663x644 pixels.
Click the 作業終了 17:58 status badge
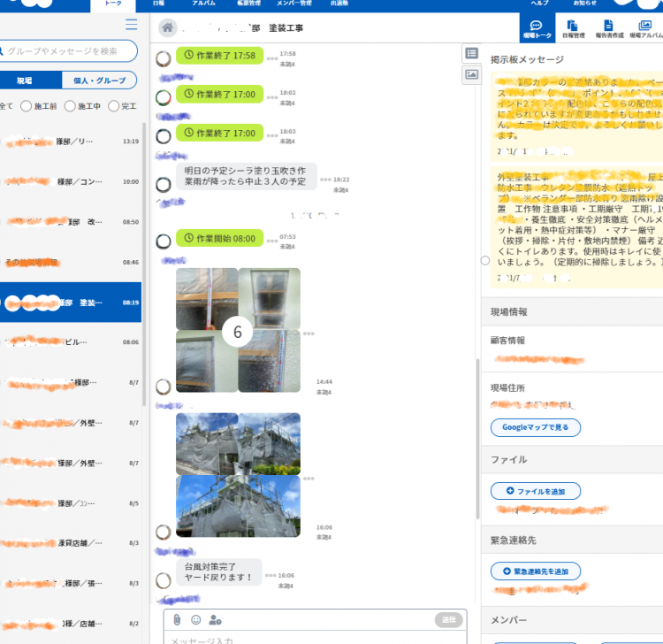coord(220,56)
